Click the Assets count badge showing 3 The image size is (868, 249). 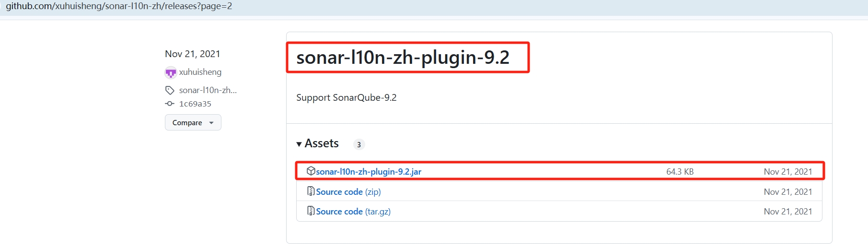[359, 144]
